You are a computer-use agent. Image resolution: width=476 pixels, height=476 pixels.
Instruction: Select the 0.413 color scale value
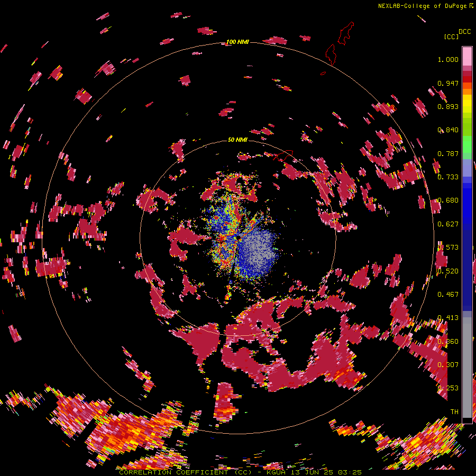[x=448, y=318]
